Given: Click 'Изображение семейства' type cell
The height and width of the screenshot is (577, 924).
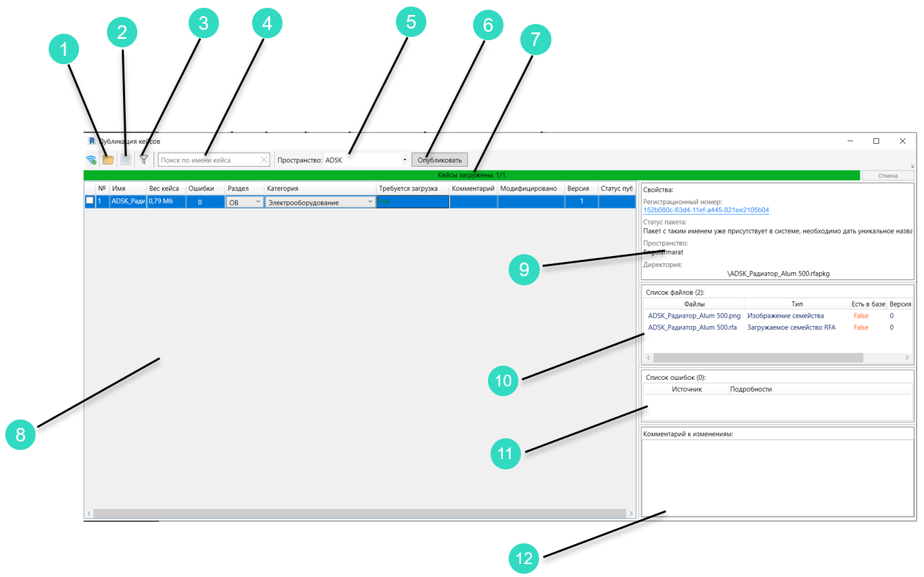Looking at the screenshot, I should tap(785, 316).
